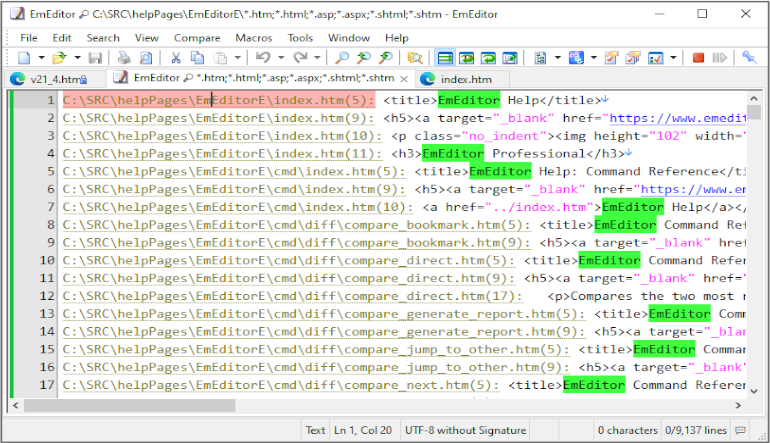This screenshot has height=443, width=770.
Task: Expand the New file dropdown arrow
Action: point(42,58)
